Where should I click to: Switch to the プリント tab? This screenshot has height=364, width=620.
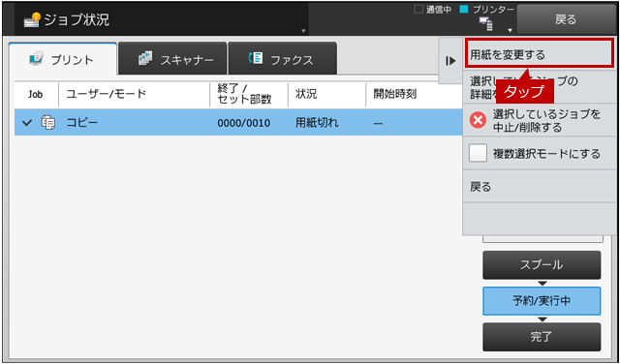(x=63, y=58)
